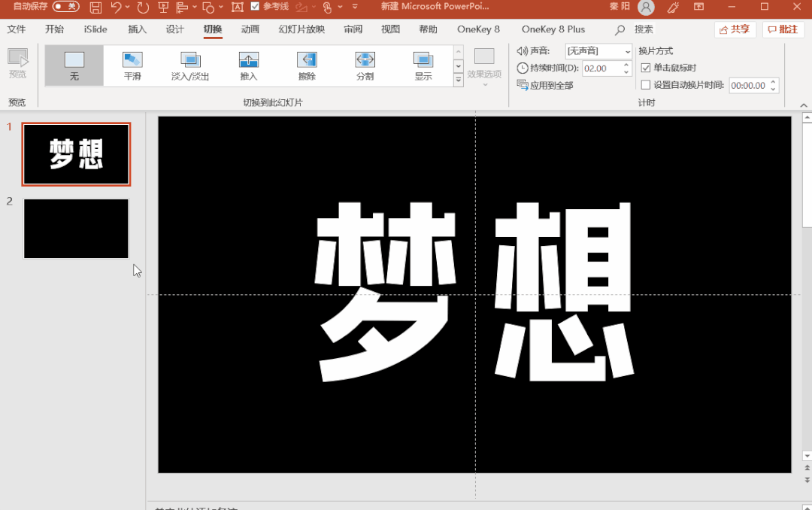
Task: Toggle the 自动保存 autosave switch
Action: [x=65, y=7]
